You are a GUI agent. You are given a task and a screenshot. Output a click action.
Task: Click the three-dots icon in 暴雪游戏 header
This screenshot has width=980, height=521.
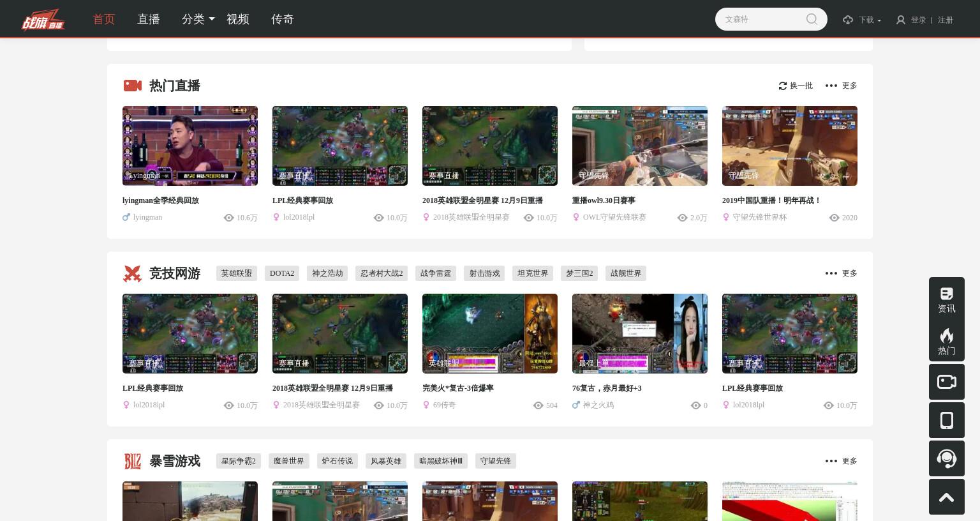tap(831, 461)
